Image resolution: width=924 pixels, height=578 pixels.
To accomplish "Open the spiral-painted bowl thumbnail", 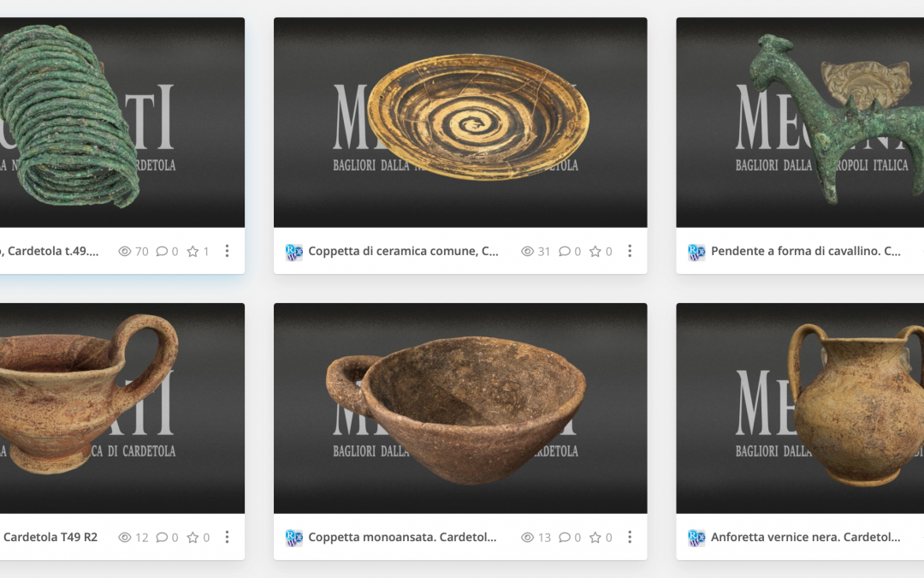I will click(x=460, y=122).
